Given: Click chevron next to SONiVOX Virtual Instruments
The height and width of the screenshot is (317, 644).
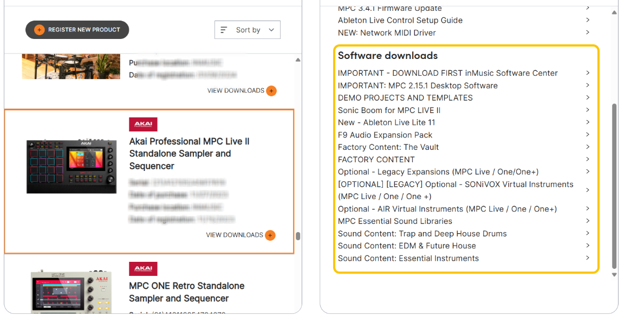Looking at the screenshot, I should 588,190.
